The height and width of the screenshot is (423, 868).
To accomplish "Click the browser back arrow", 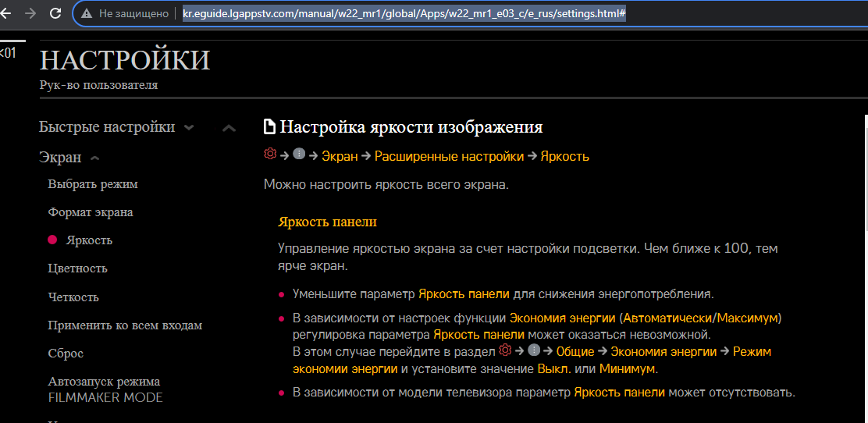I will (x=7, y=13).
